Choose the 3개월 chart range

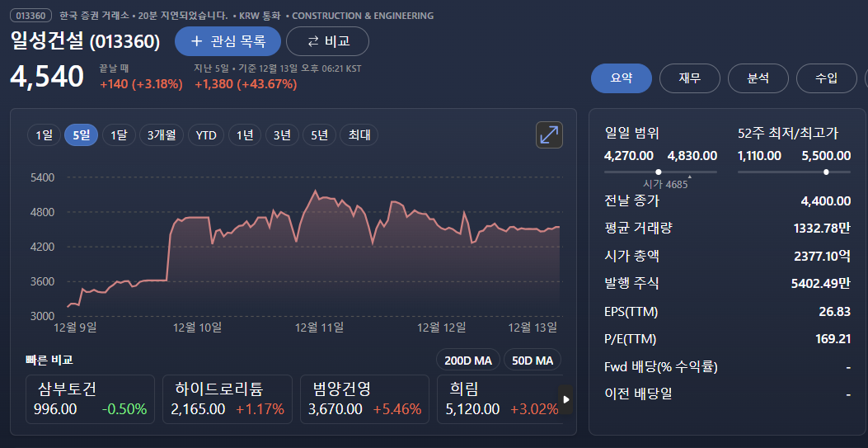(162, 135)
